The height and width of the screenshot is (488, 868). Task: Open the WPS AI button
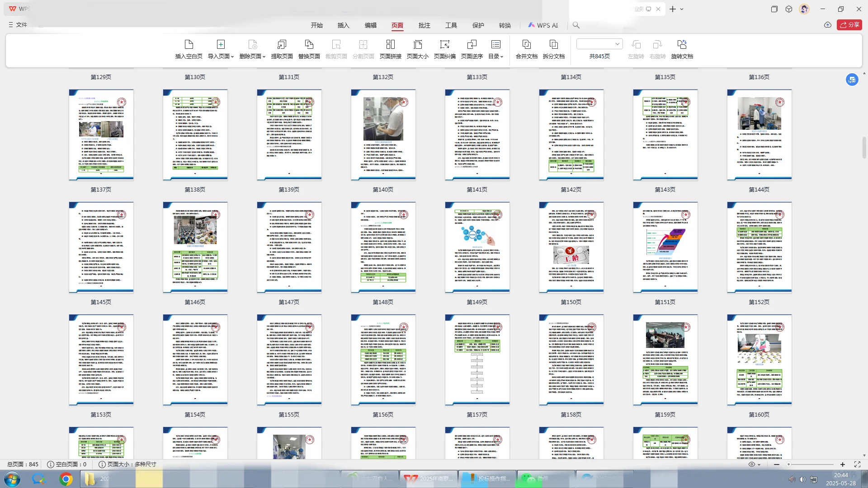click(543, 25)
